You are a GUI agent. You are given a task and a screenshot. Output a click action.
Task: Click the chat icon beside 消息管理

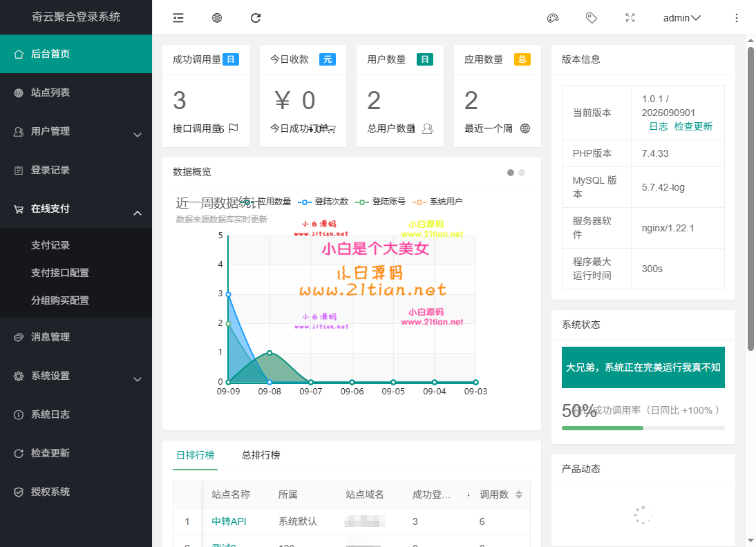point(19,337)
